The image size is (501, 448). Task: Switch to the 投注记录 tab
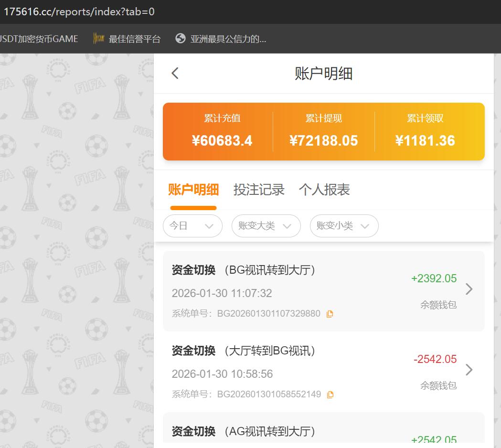click(259, 190)
